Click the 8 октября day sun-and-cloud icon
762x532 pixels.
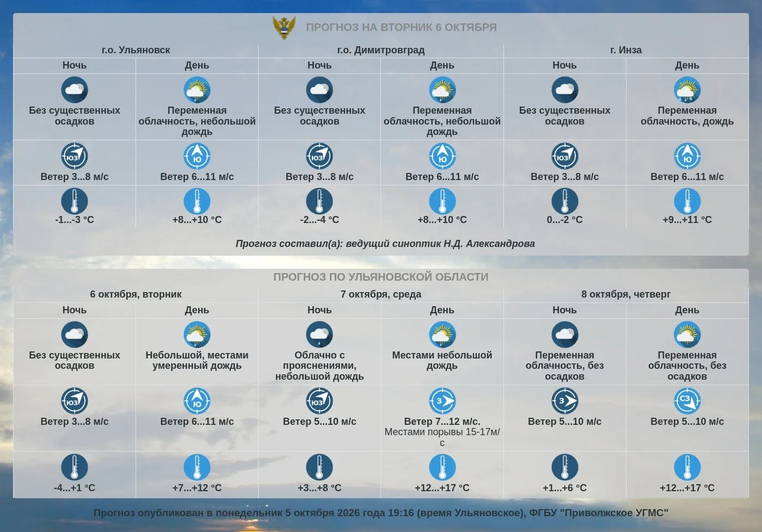(687, 335)
